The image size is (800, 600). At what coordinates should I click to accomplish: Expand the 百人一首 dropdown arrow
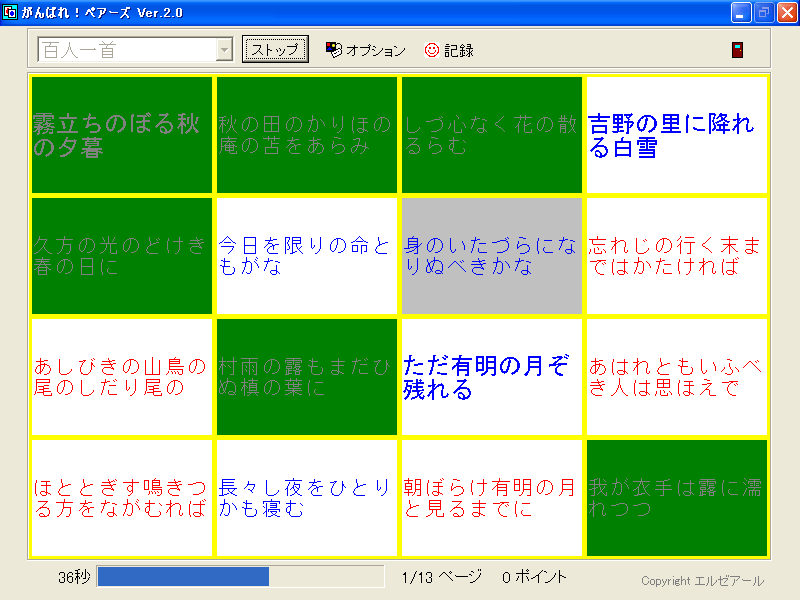point(224,50)
